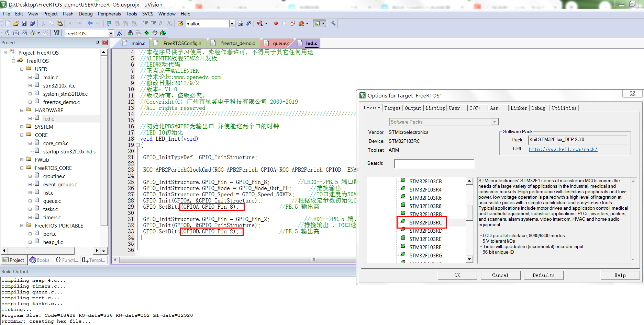Open the find text malloc dropdown
The width and height of the screenshot is (644, 325).
point(232,24)
